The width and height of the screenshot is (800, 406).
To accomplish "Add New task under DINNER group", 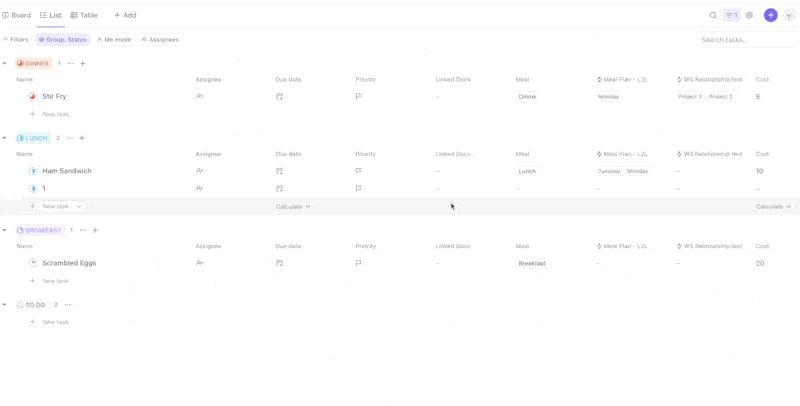I will [50, 114].
